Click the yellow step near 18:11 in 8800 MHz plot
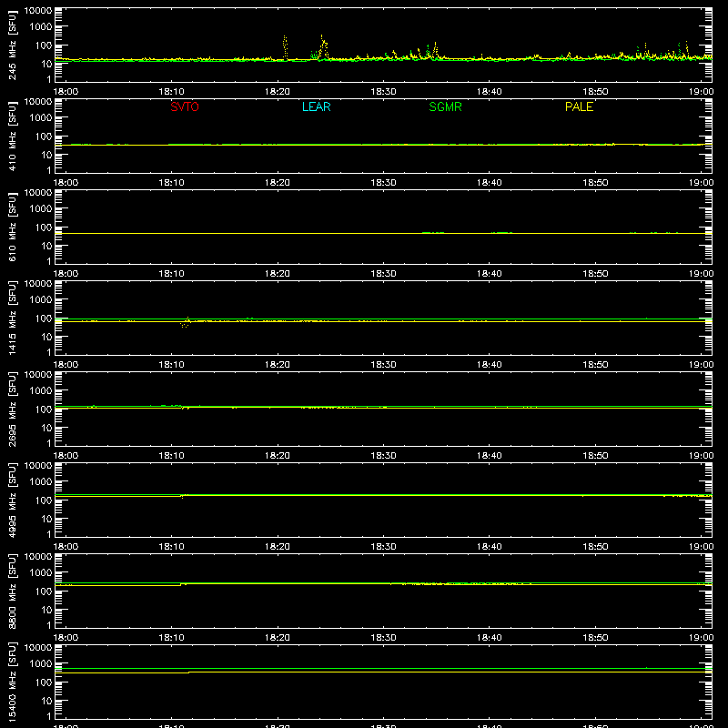 point(180,584)
